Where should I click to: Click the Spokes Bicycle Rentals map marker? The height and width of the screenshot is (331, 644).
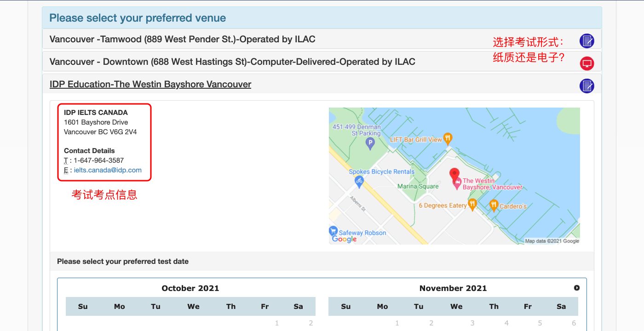pyautogui.click(x=359, y=182)
